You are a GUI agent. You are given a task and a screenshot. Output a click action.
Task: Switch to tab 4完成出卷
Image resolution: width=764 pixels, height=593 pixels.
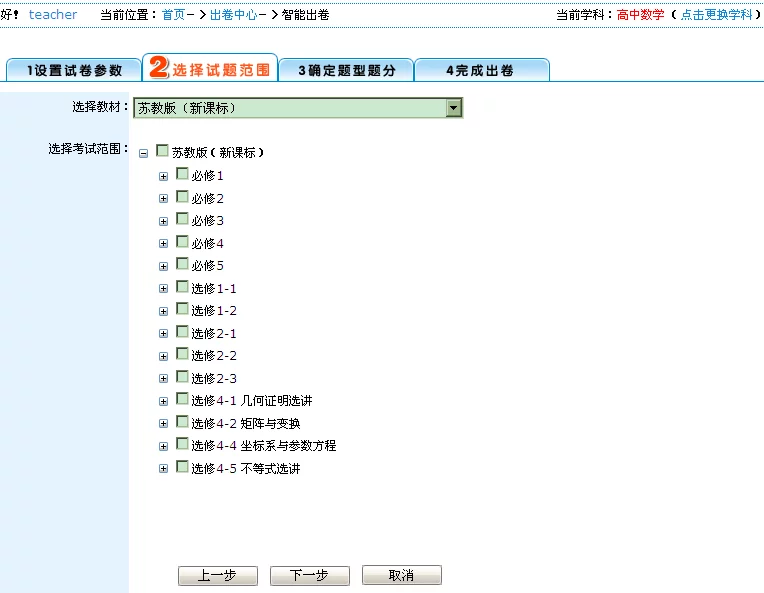coord(482,70)
